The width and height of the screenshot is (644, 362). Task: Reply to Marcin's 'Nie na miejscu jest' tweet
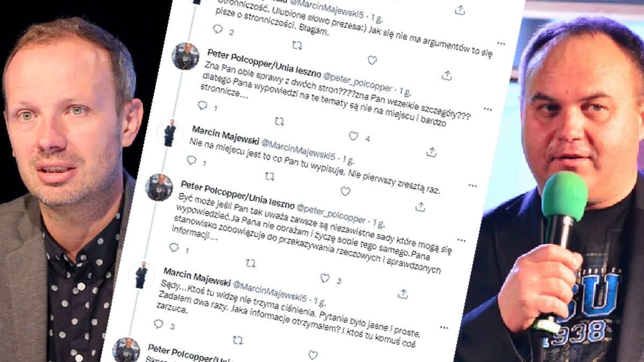click(192, 160)
